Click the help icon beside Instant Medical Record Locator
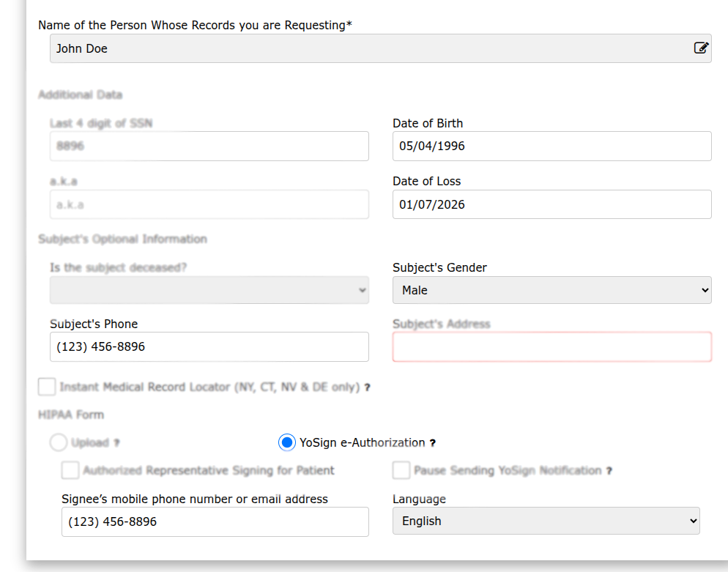The image size is (728, 572). 367,387
